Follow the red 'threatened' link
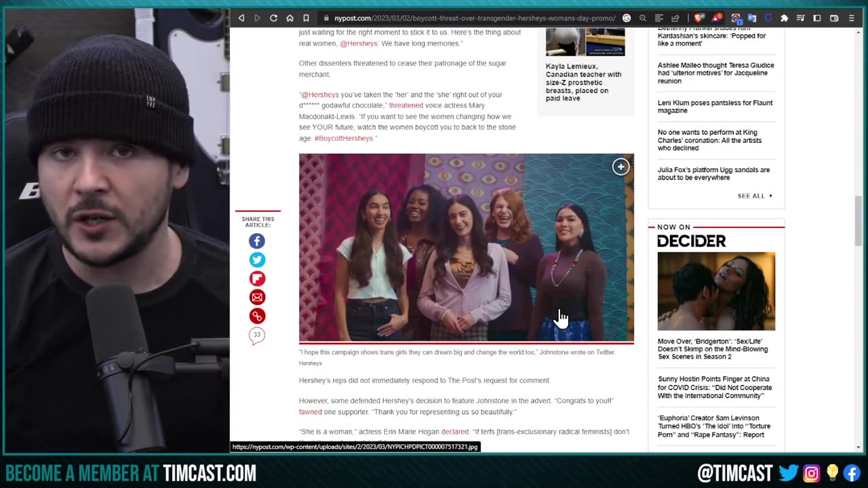This screenshot has width=868, height=488. click(x=406, y=106)
